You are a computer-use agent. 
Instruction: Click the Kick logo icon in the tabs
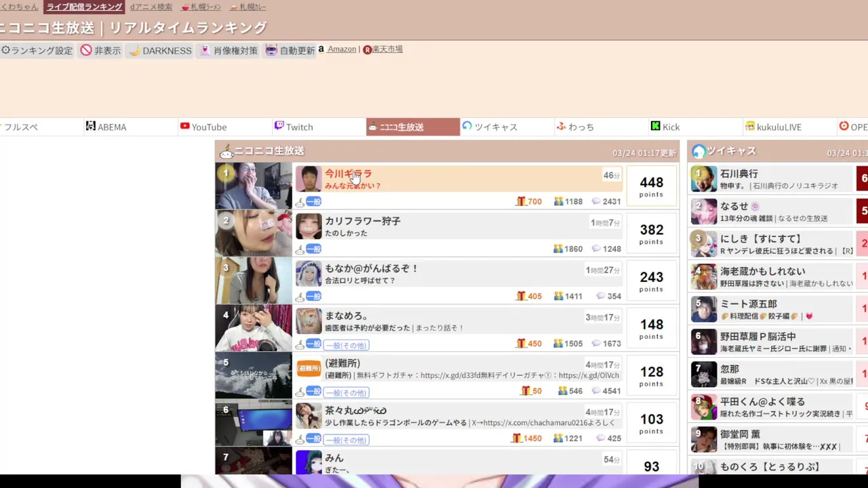[x=655, y=126]
